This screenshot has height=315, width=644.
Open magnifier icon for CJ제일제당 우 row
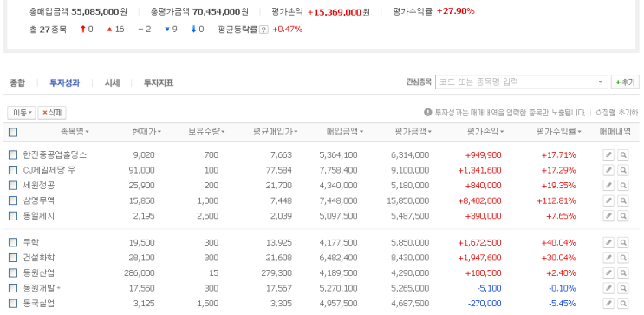pyautogui.click(x=623, y=170)
